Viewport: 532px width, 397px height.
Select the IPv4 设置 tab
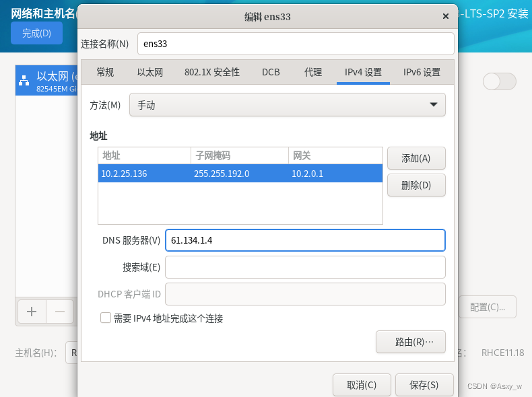pos(363,72)
